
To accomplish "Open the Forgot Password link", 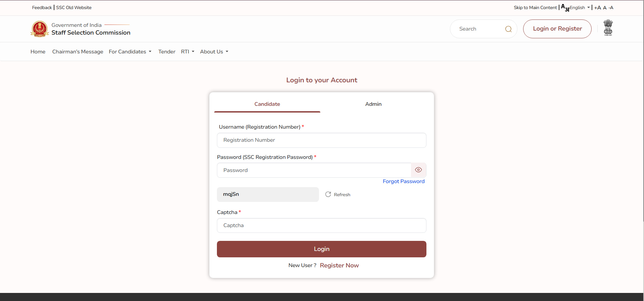I will click(x=403, y=181).
